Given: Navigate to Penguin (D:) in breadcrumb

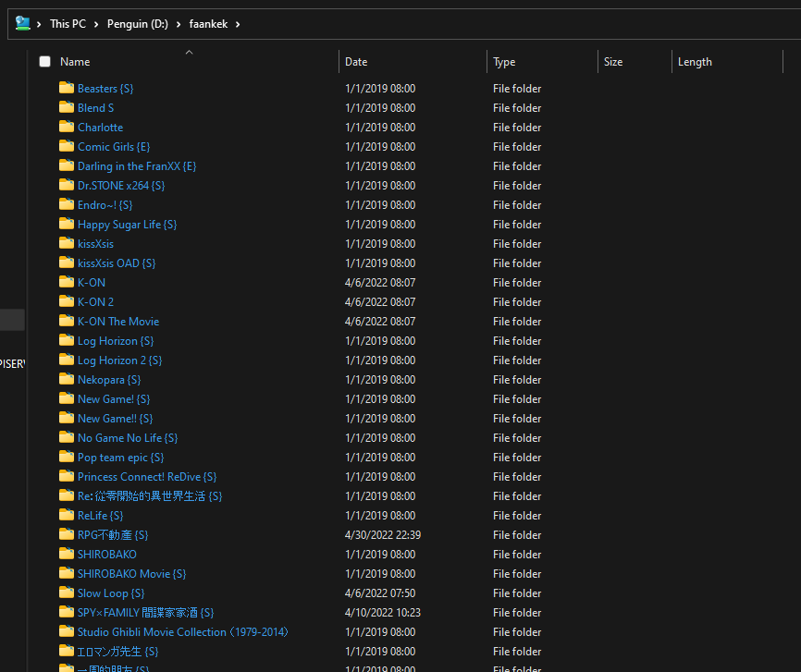Looking at the screenshot, I should click(x=139, y=24).
